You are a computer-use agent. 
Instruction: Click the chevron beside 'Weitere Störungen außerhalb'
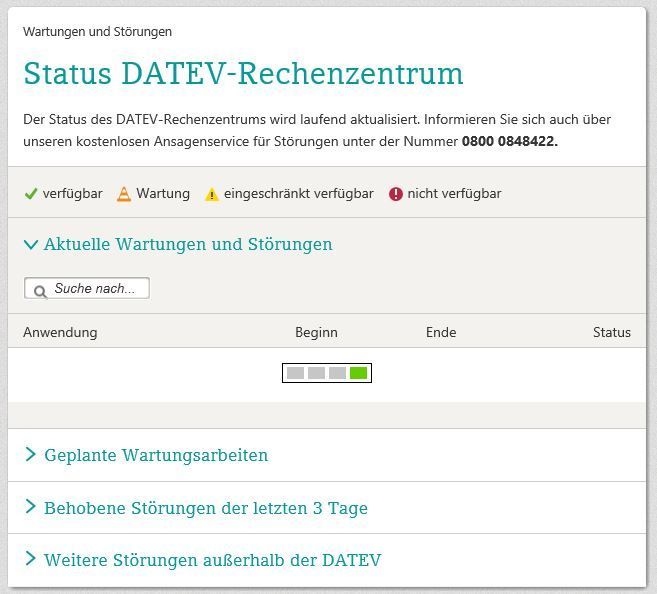click(x=31, y=559)
